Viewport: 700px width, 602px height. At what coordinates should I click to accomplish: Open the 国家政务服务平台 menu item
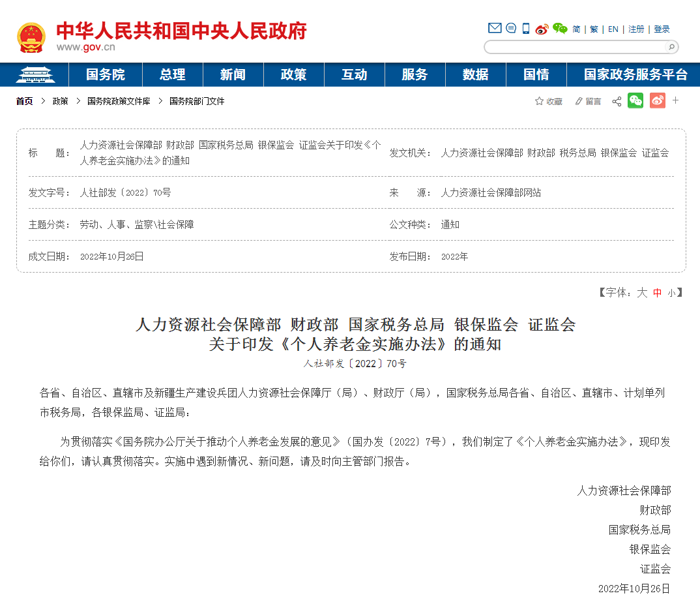click(635, 74)
